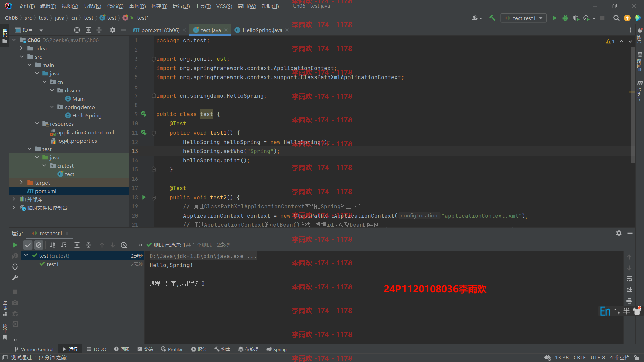Open Database tool window on right sidebar

point(640,61)
